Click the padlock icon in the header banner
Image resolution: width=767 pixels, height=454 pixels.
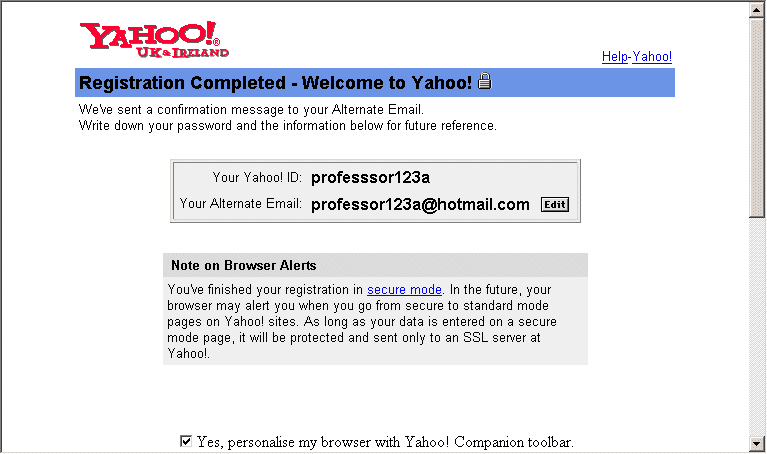484,81
